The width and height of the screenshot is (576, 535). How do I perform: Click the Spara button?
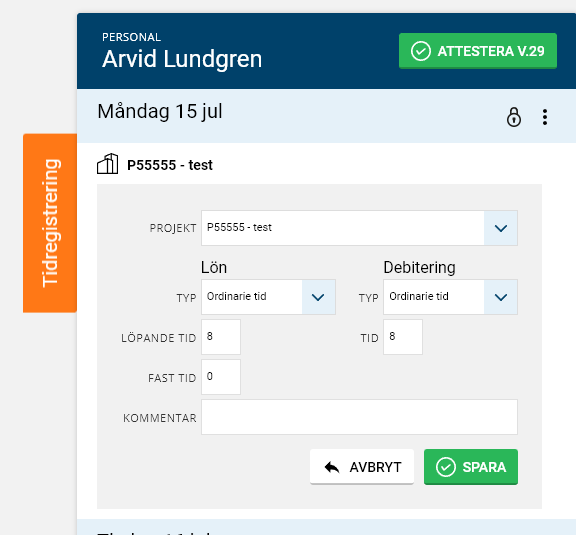click(x=471, y=467)
